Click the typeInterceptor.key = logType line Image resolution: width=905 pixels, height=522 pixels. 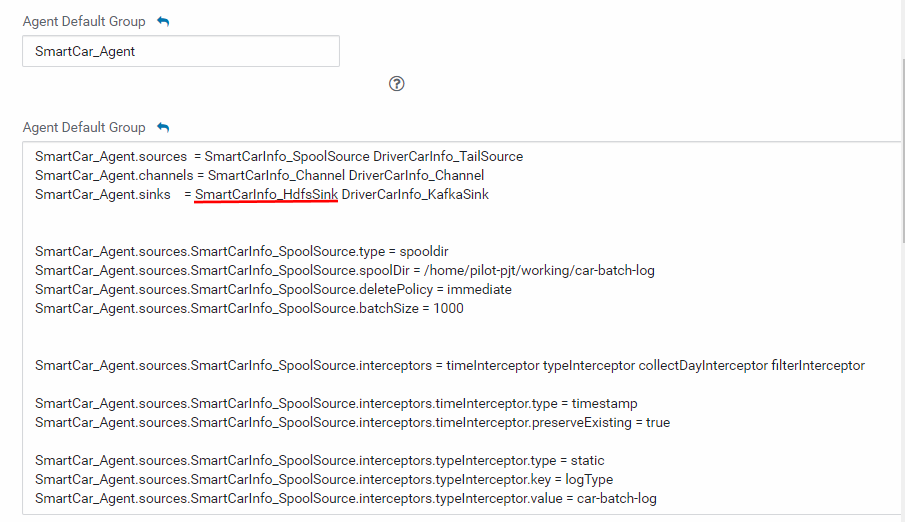point(324,480)
